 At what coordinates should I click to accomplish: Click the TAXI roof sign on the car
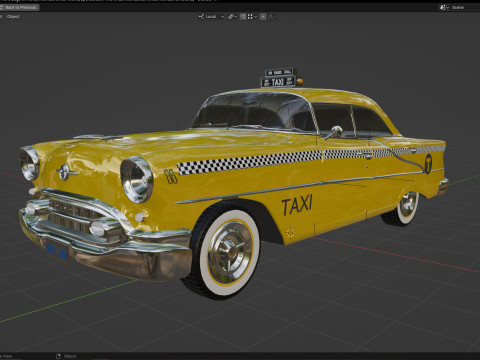pyautogui.click(x=278, y=82)
